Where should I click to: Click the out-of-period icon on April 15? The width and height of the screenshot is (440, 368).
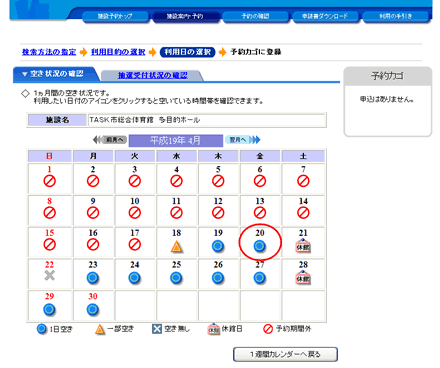[50, 245]
